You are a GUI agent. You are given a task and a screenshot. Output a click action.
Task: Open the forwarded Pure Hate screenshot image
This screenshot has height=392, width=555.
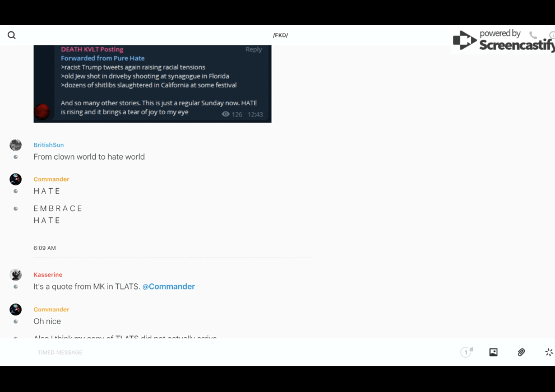(x=152, y=84)
